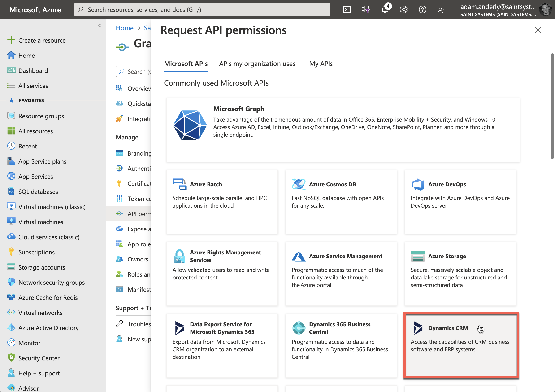Viewport: 555px width, 392px height.
Task: Open the Troubleshooting menu item
Action: 134,324
